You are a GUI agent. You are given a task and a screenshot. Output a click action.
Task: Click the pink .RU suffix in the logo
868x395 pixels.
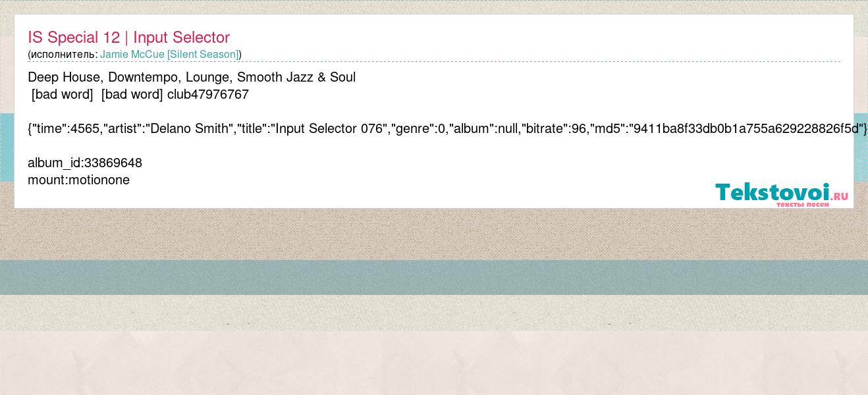(839, 196)
